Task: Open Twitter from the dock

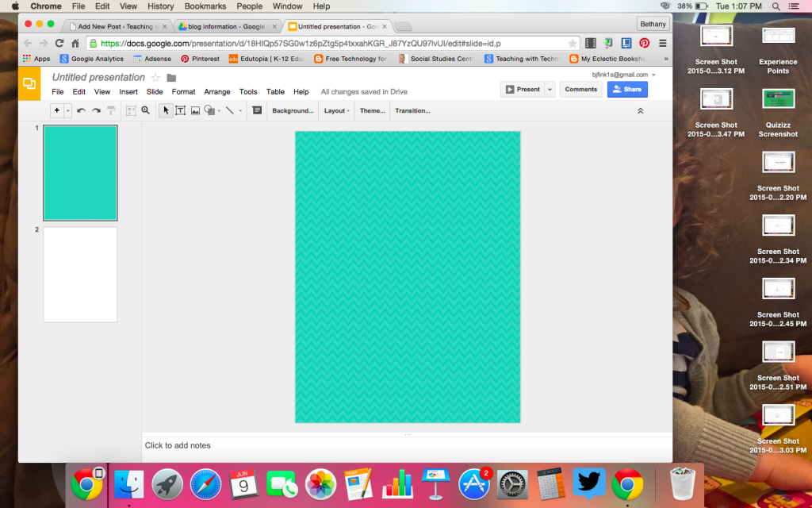Action: pyautogui.click(x=589, y=483)
